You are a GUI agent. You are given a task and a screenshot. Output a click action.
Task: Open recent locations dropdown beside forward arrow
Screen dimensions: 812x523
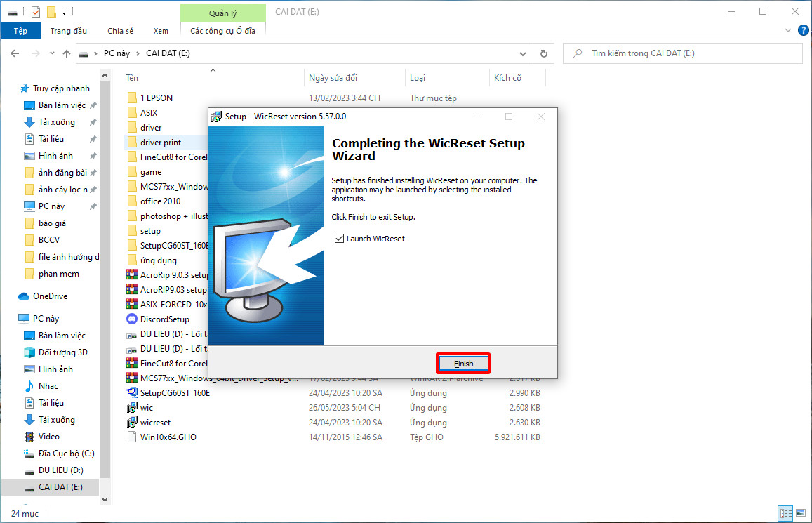pyautogui.click(x=52, y=53)
